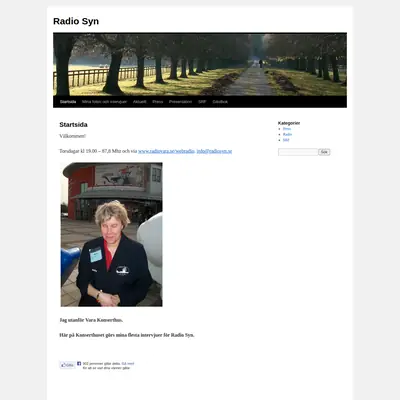
Task: Click the photo outside Vara Konserthus
Action: [x=111, y=234]
